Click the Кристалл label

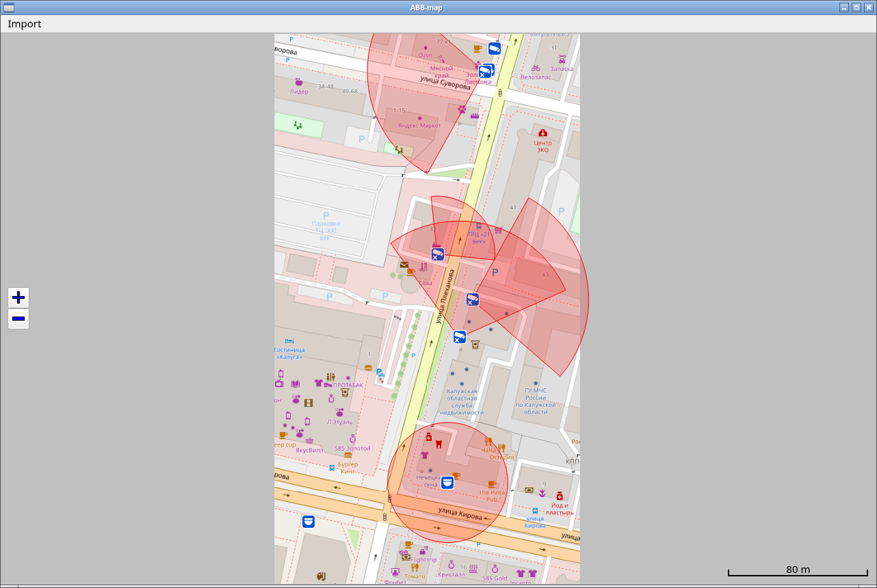click(x=451, y=575)
